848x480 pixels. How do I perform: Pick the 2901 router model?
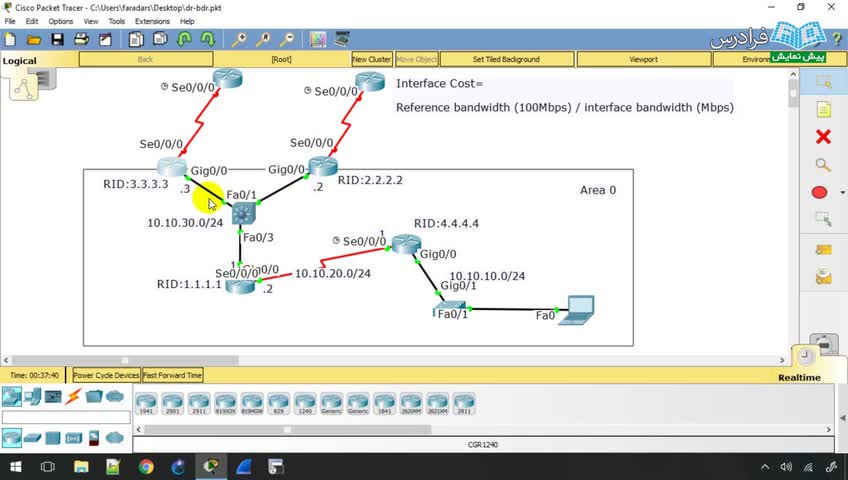[173, 404]
